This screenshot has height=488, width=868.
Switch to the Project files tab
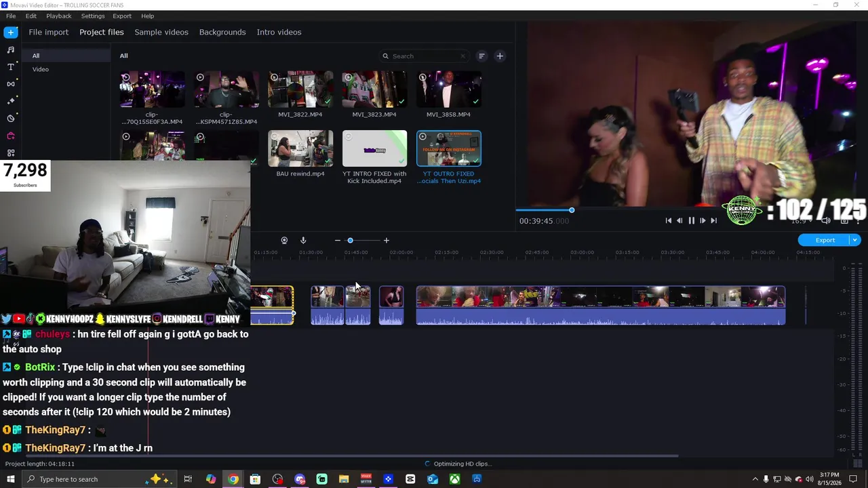102,32
